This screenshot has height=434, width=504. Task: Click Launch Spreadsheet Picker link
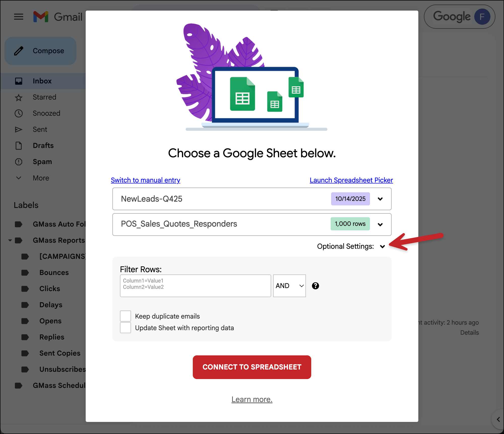(x=351, y=180)
